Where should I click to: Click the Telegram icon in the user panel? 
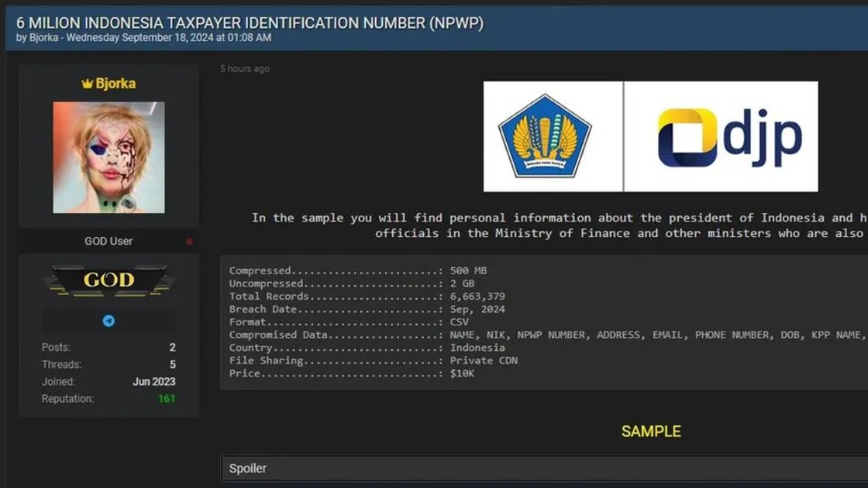[x=108, y=321]
